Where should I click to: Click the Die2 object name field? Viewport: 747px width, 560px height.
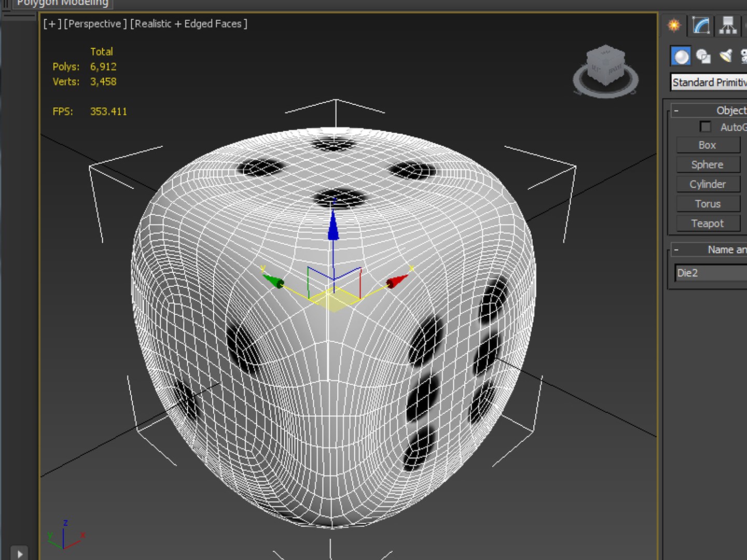(x=711, y=273)
